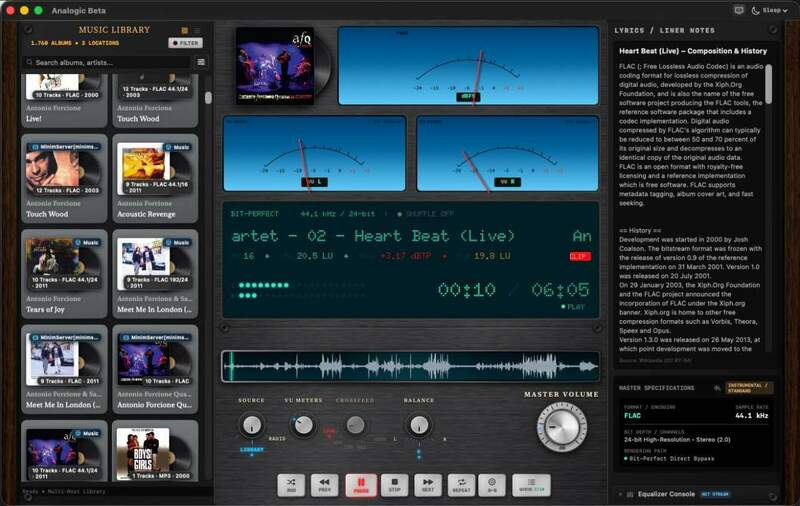Stop playback with the STOP button
This screenshot has height=506, width=800.
(x=394, y=485)
